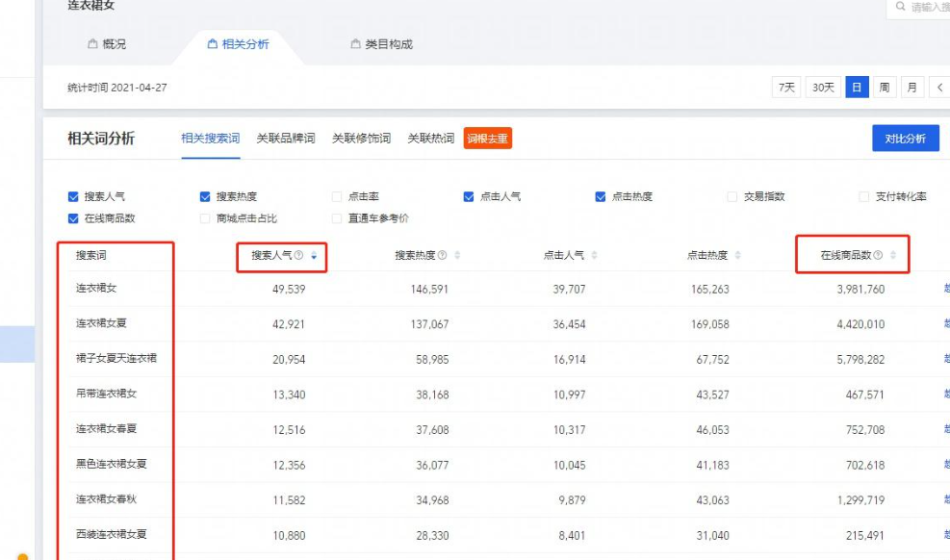Open the 概况 tab

[107, 44]
